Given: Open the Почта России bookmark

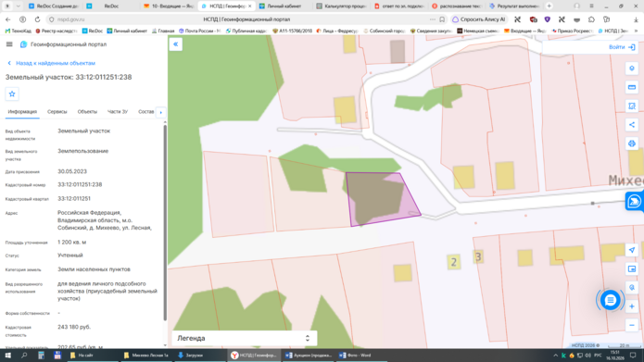Looking at the screenshot, I should point(199,31).
